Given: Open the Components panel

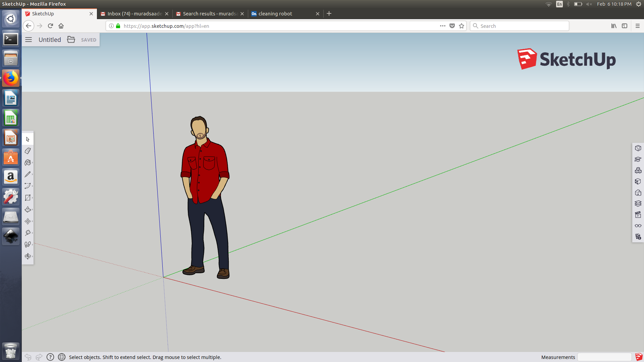Looking at the screenshot, I should pos(638,170).
